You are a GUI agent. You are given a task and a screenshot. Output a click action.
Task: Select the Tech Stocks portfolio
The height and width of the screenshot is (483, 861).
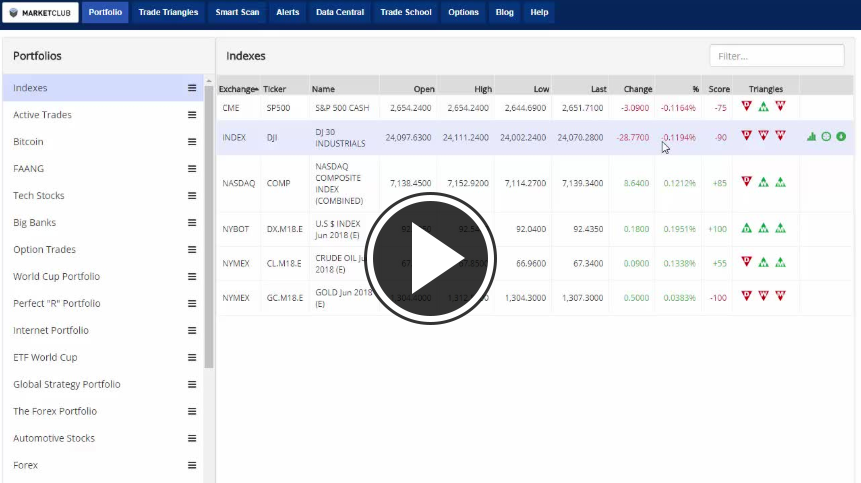(x=38, y=195)
